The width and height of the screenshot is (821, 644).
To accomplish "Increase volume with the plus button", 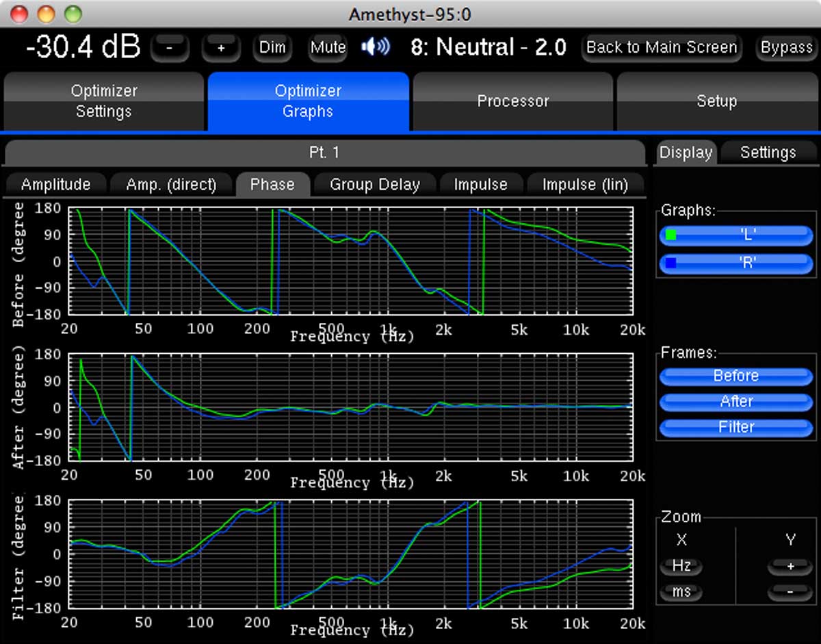I will (x=221, y=48).
